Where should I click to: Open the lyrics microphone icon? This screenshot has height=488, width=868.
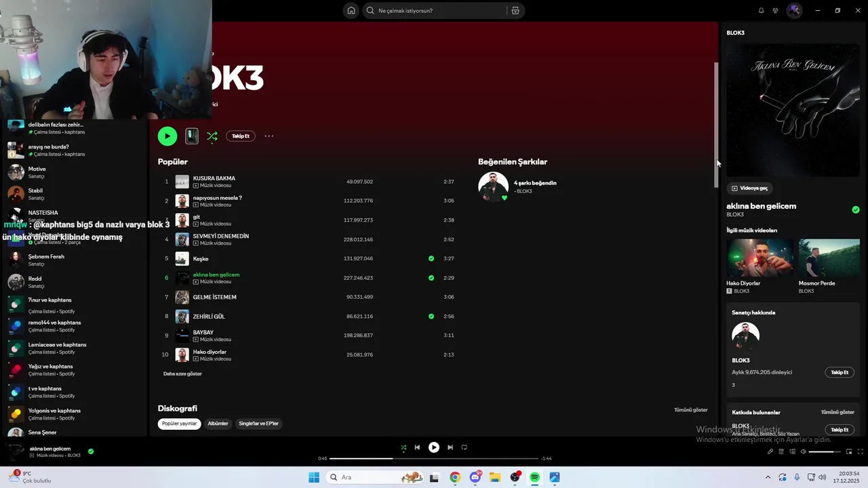pyautogui.click(x=770, y=451)
